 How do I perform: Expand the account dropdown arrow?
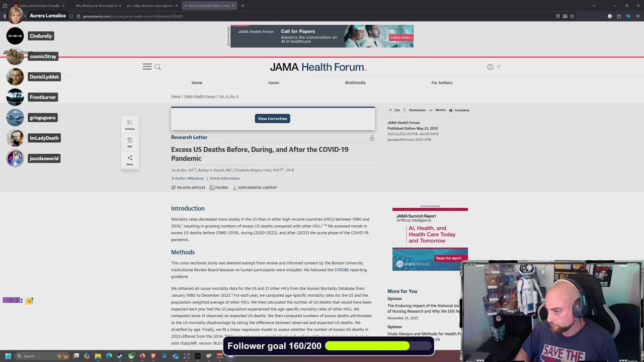tap(499, 67)
